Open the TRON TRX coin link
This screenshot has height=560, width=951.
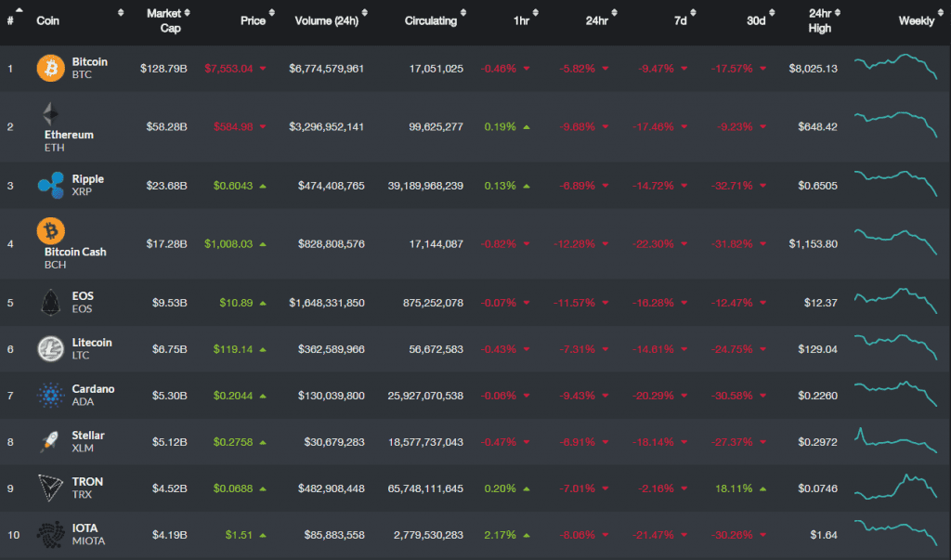[x=87, y=488]
